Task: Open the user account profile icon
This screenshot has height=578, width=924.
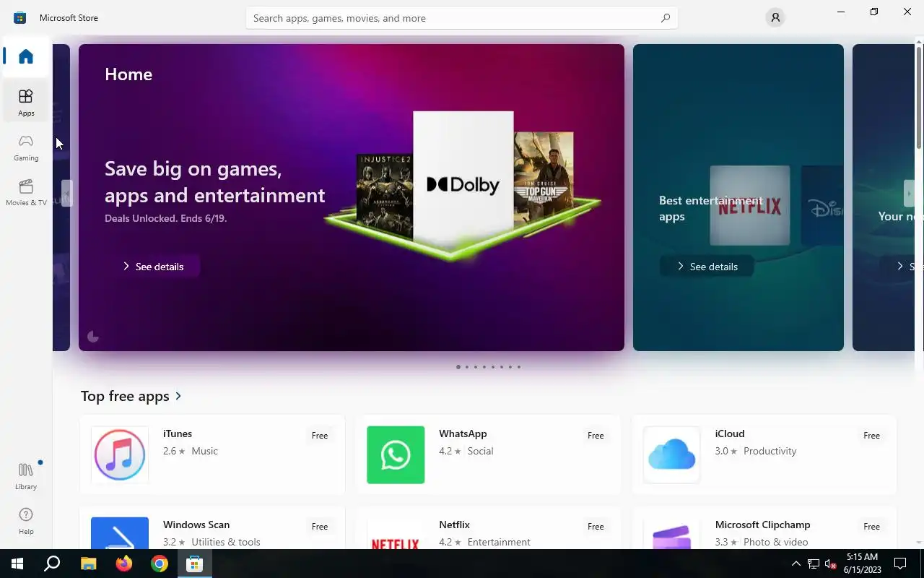Action: coord(775,17)
